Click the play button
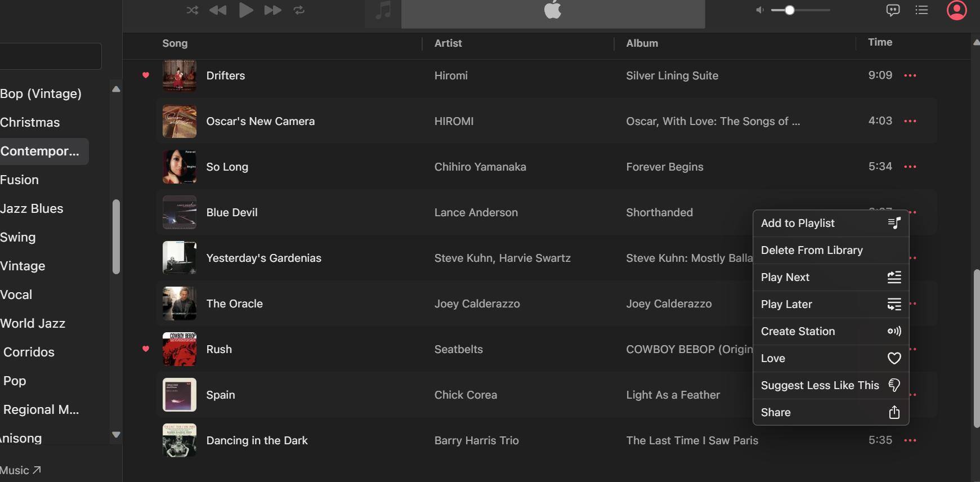The height and width of the screenshot is (482, 980). point(246,10)
